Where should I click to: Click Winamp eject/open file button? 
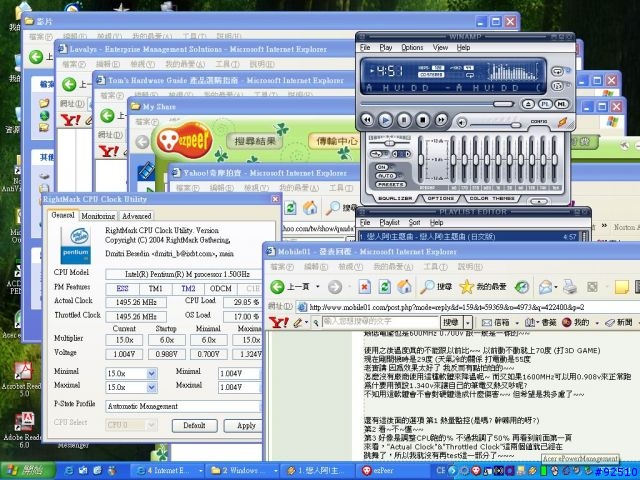[x=528, y=104]
